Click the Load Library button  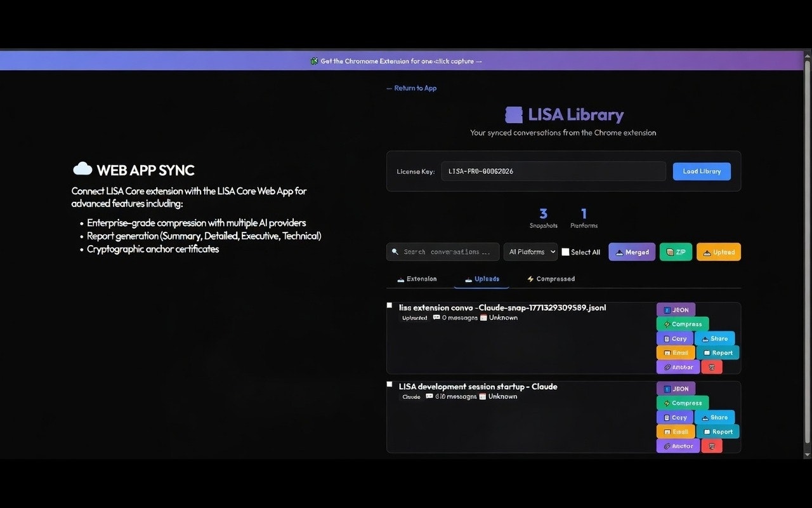tap(702, 171)
